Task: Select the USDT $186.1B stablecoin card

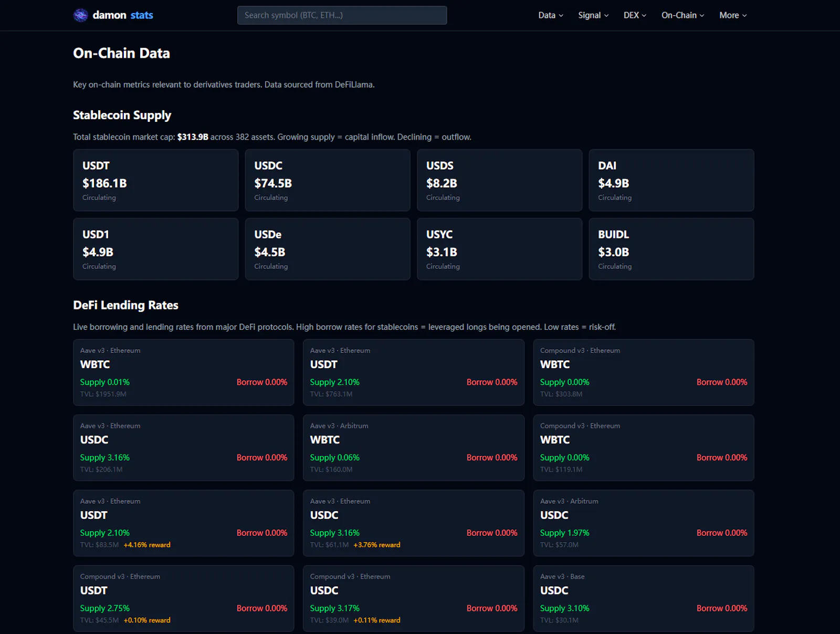Action: pos(156,180)
